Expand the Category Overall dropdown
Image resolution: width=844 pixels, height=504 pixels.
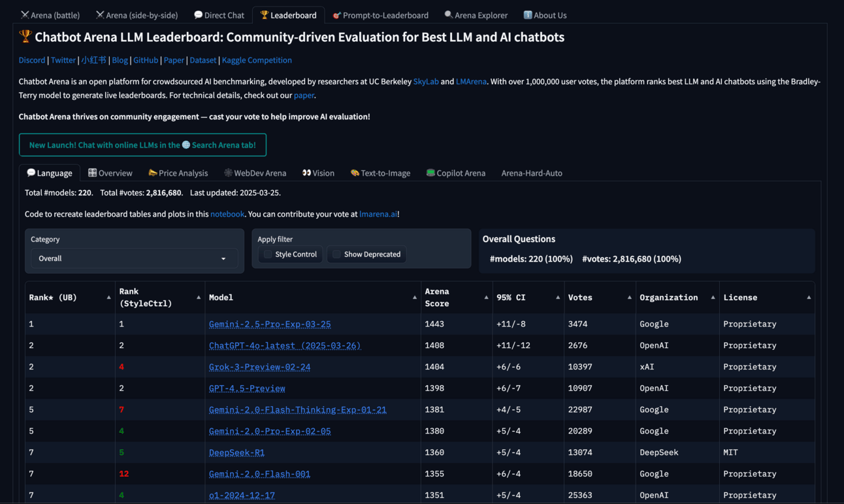pos(134,259)
